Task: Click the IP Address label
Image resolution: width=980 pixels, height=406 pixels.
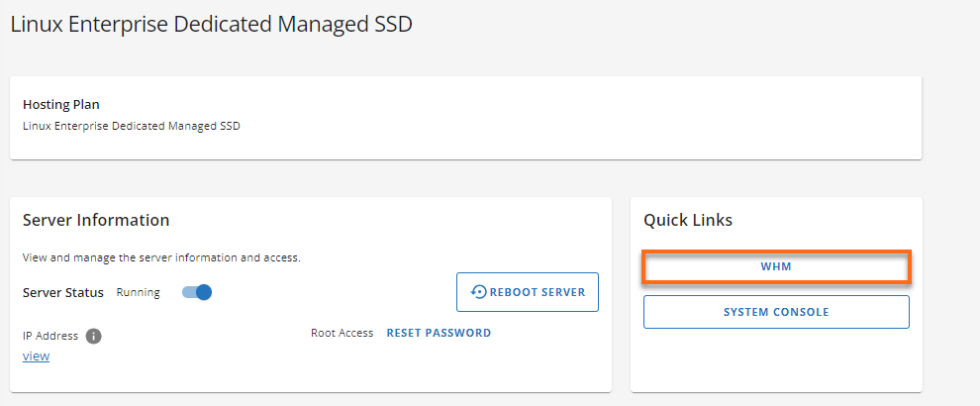Action: click(50, 336)
